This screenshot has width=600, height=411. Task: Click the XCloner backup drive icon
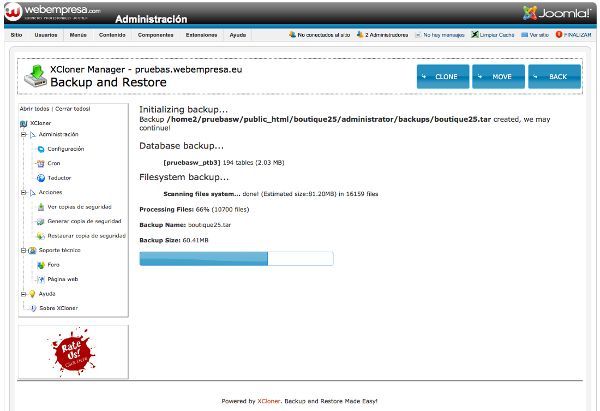(x=36, y=77)
